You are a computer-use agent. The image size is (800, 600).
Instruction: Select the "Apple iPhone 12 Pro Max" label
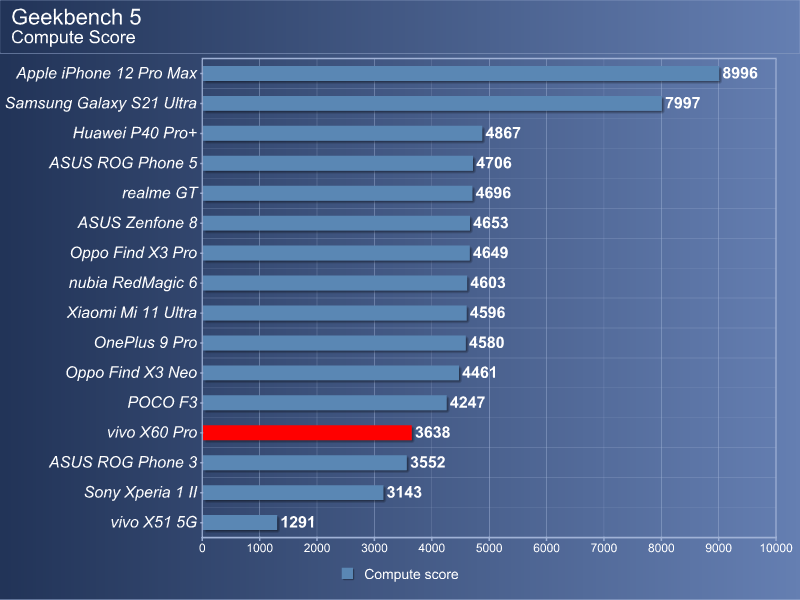click(x=107, y=73)
